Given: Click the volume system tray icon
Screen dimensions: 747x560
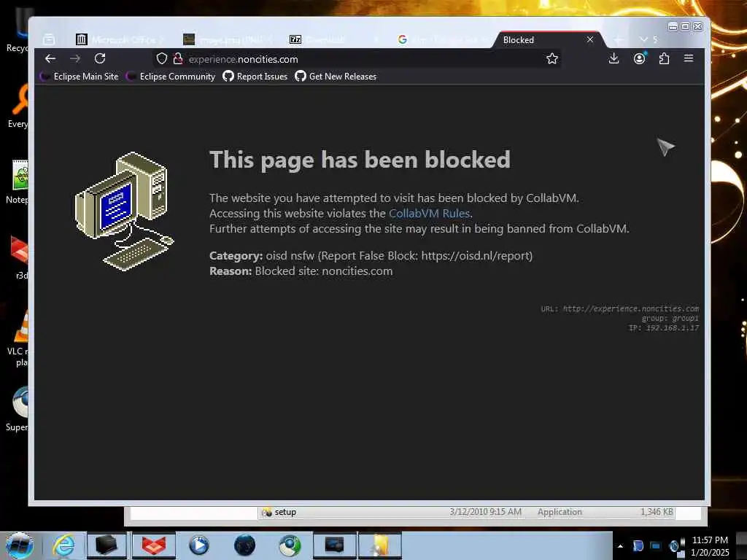Looking at the screenshot, I should 674,546.
